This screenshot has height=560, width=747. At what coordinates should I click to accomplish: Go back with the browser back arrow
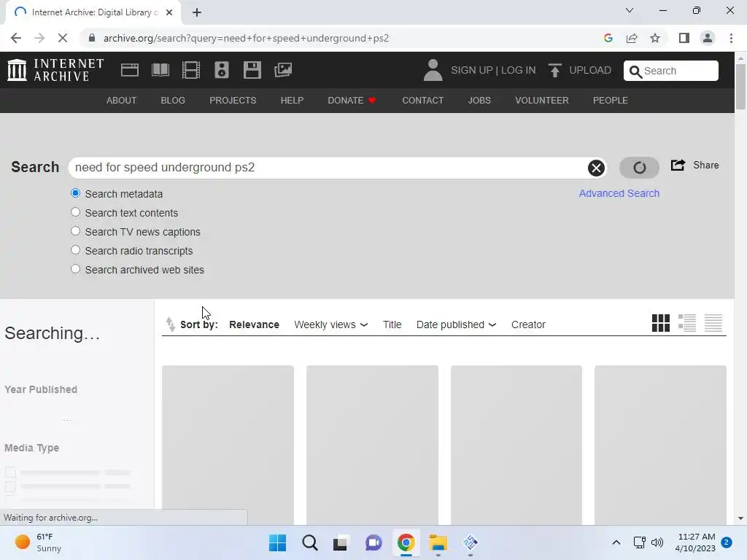(16, 38)
